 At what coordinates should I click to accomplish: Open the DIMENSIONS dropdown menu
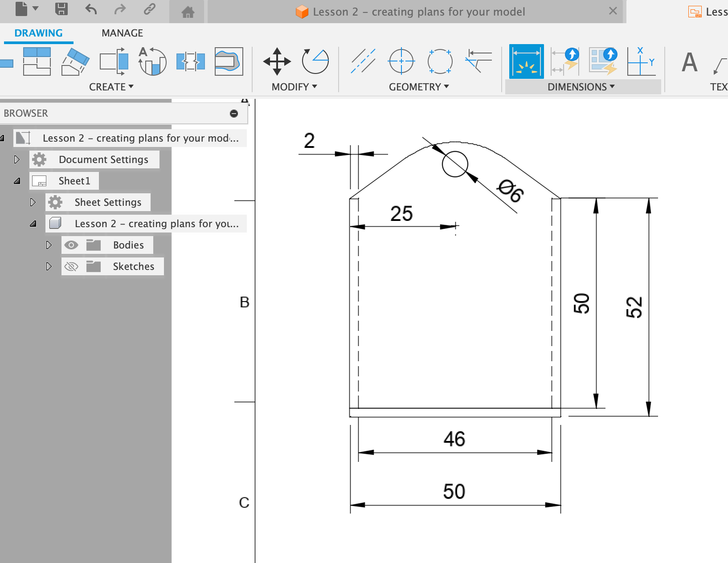click(x=581, y=87)
